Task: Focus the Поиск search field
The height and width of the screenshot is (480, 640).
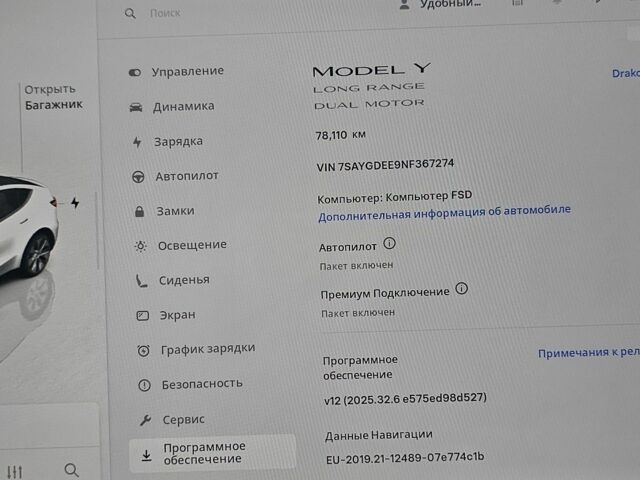Action: click(165, 13)
